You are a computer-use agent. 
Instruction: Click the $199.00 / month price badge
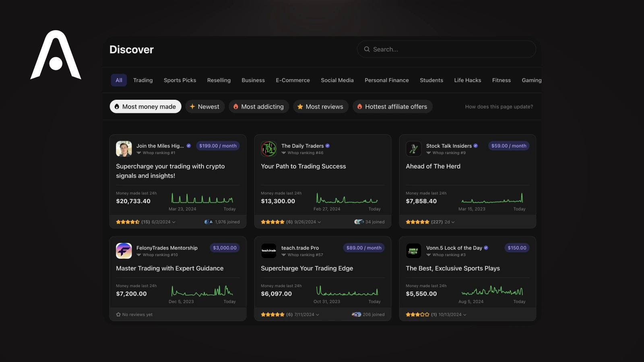pos(218,146)
